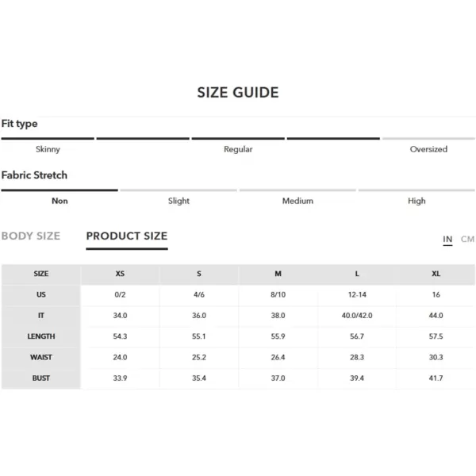476x476 pixels.
Task: Click the XS column header
Action: [x=120, y=274]
